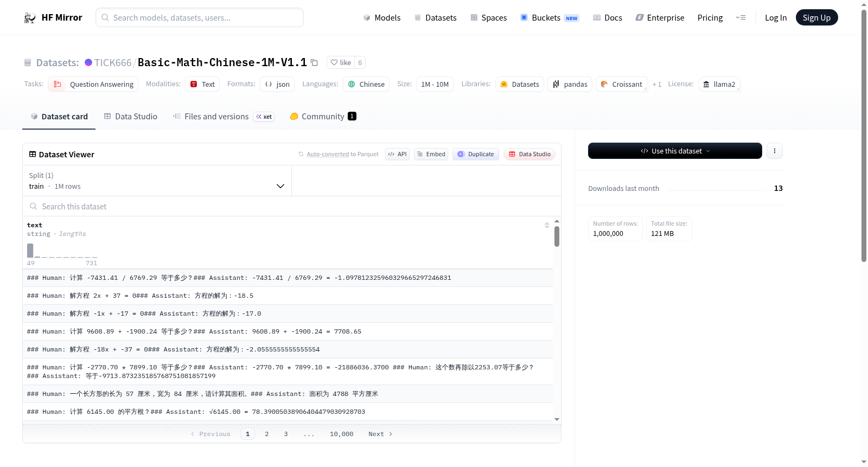Open the Files and versions tab
Screen dimensions: 868x467
[x=224, y=117]
